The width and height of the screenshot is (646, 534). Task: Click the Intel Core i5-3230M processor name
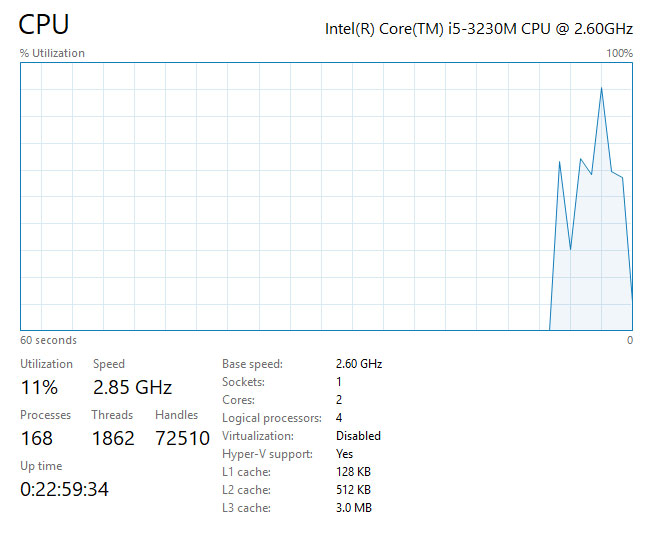tap(478, 28)
